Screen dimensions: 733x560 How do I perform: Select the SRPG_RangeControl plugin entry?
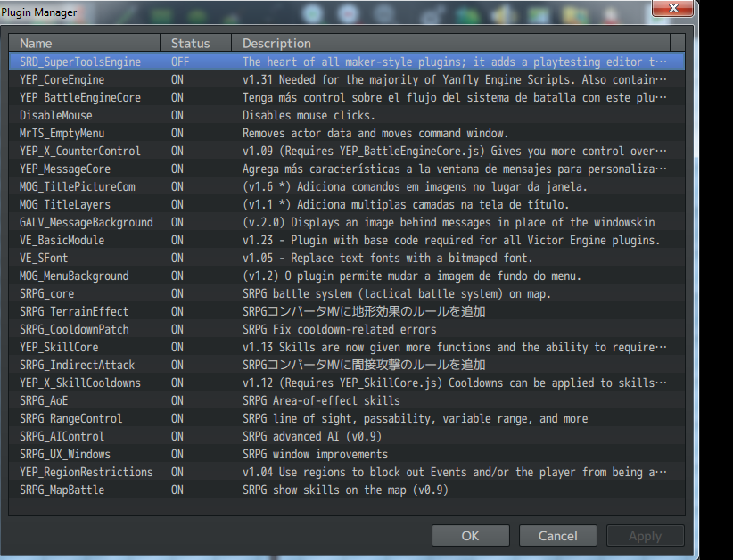pos(346,418)
